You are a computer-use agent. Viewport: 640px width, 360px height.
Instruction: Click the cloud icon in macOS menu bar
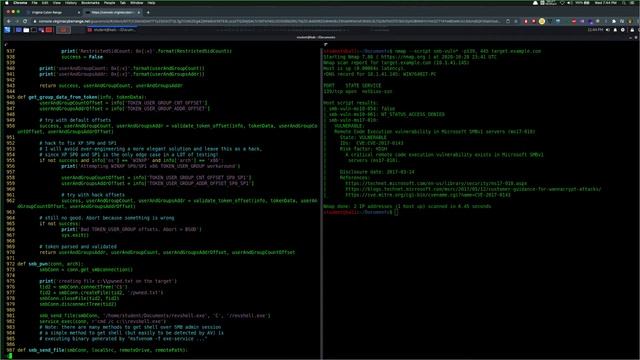[x=535, y=3]
